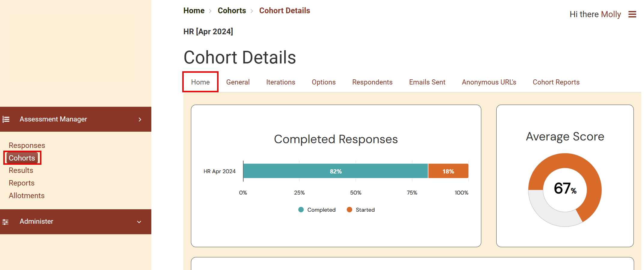This screenshot has height=270, width=644.
Task: Expand the Administer section chevron
Action: point(139,222)
